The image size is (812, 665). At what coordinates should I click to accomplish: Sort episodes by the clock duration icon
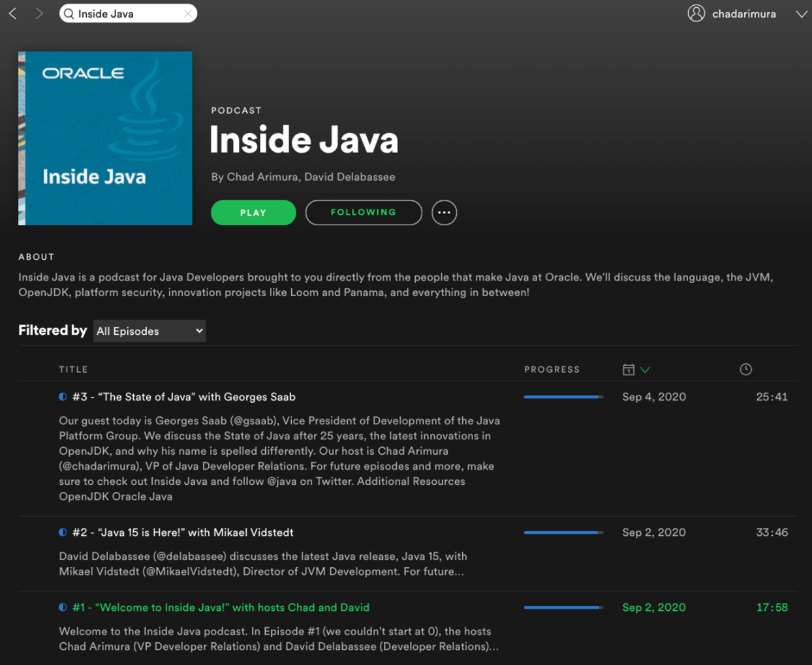745,369
